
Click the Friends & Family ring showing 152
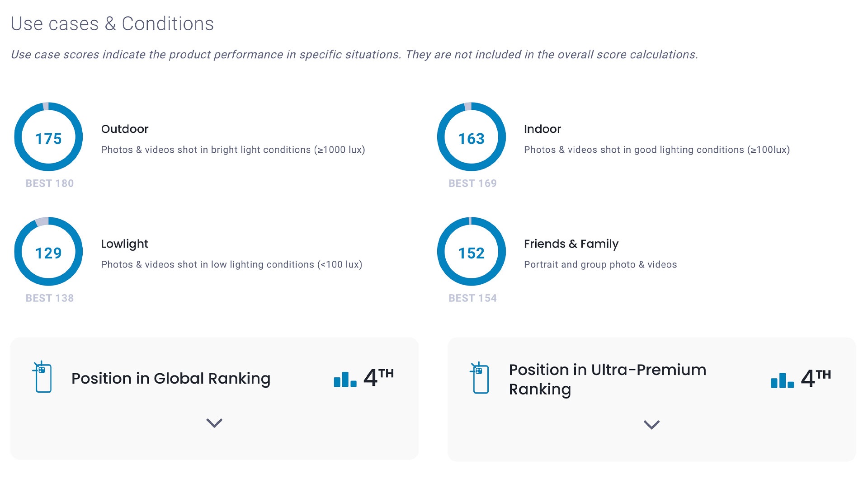click(472, 252)
